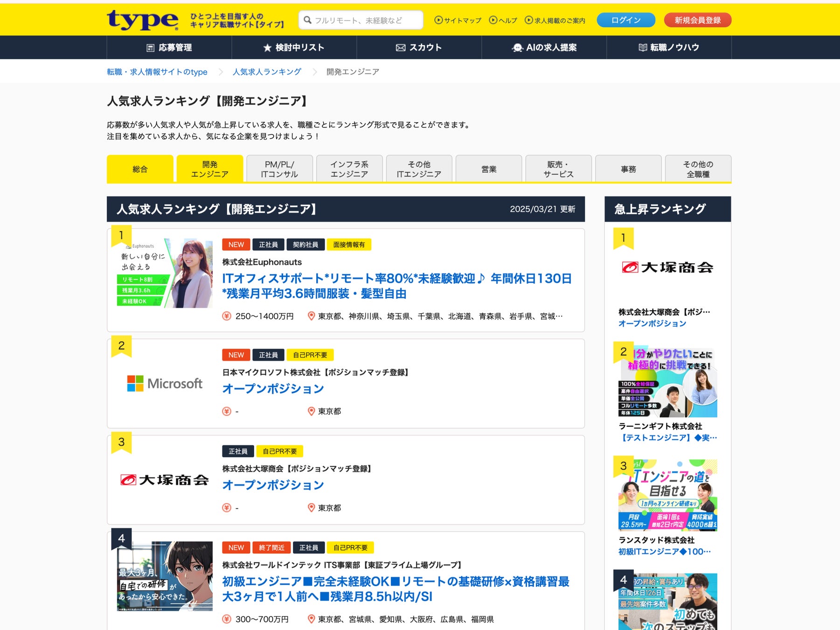Open the 【テストエンジニア】 job link

tap(668, 438)
